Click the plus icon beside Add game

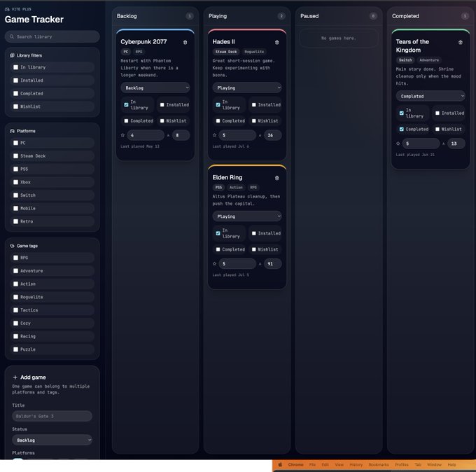pos(15,377)
